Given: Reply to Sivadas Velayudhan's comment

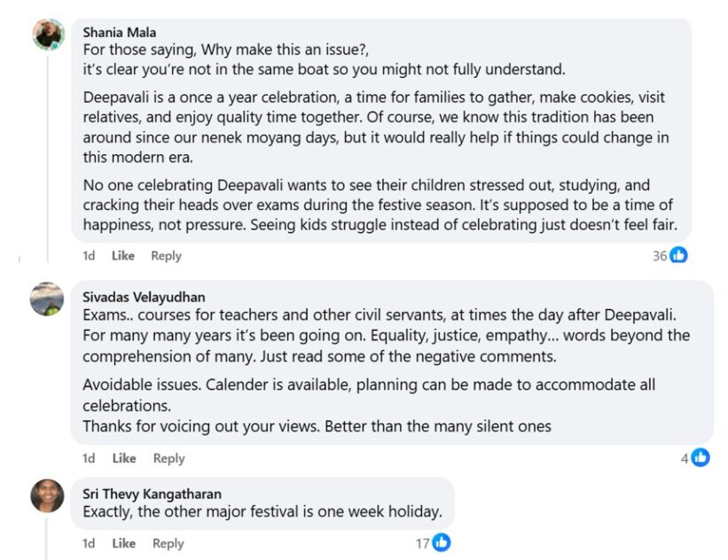Looking at the screenshot, I should pos(168,458).
